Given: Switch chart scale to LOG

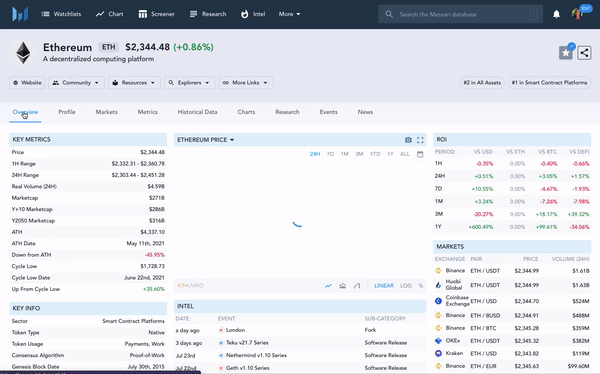Looking at the screenshot, I should (406, 286).
